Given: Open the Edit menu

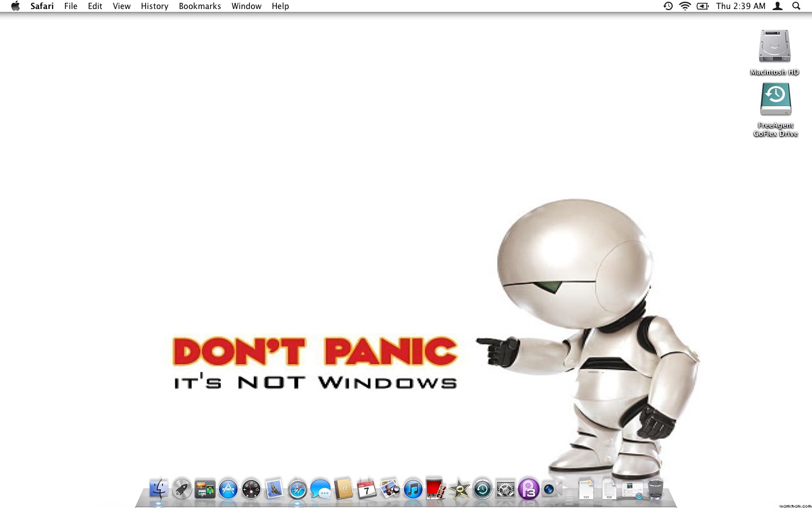Looking at the screenshot, I should point(95,6).
